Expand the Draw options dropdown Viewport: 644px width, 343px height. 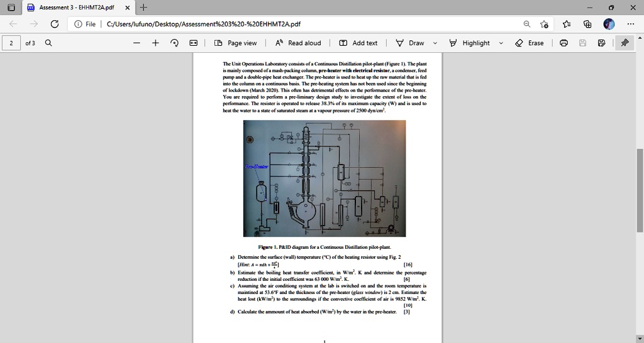[435, 43]
